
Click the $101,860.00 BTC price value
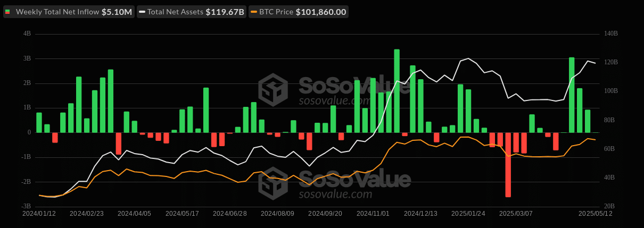pos(320,12)
